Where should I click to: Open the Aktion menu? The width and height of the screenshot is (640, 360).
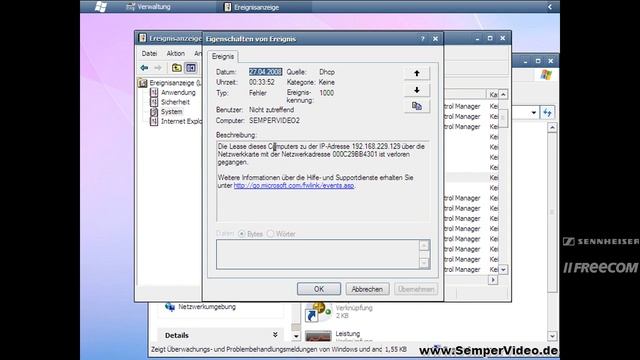coord(176,53)
